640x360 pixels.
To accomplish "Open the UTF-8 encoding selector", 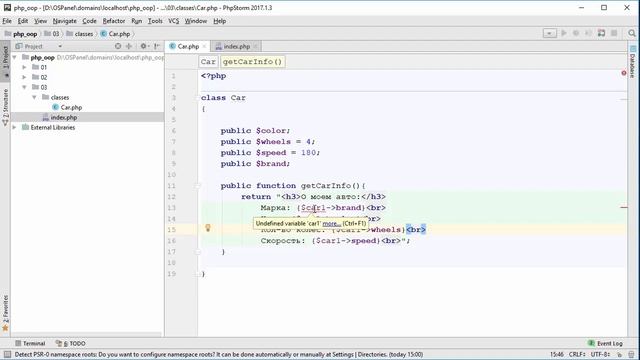I will 601,354.
